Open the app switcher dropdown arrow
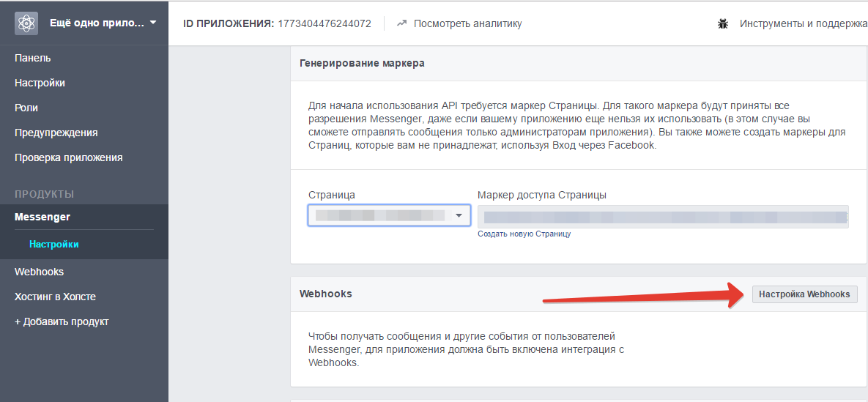 [x=153, y=23]
